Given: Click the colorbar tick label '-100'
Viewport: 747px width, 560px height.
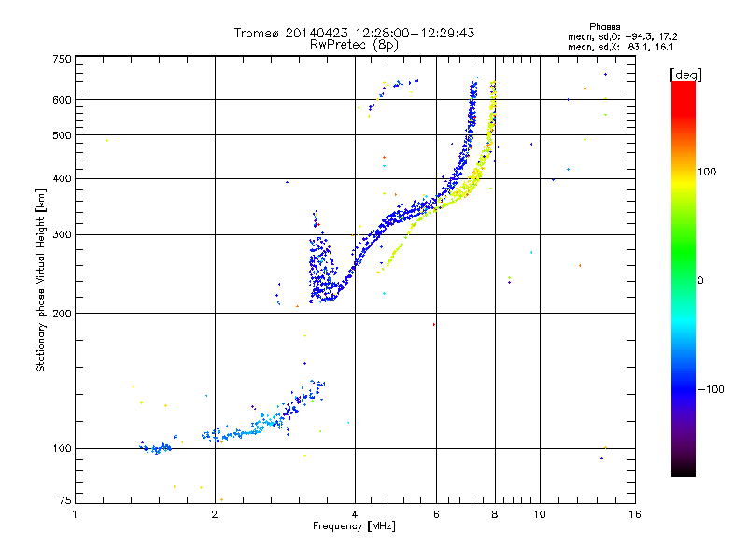Looking at the screenshot, I should point(711,389).
